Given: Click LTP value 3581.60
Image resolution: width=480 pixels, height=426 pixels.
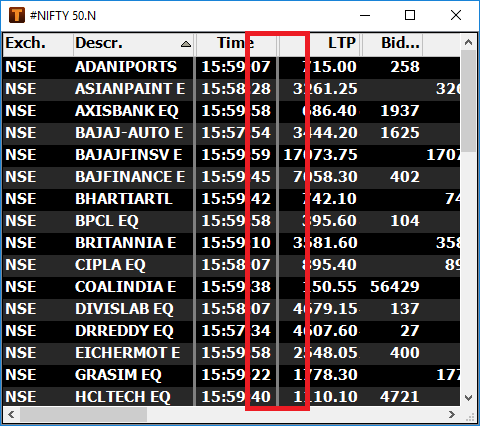Looking at the screenshot, I should 325,243.
